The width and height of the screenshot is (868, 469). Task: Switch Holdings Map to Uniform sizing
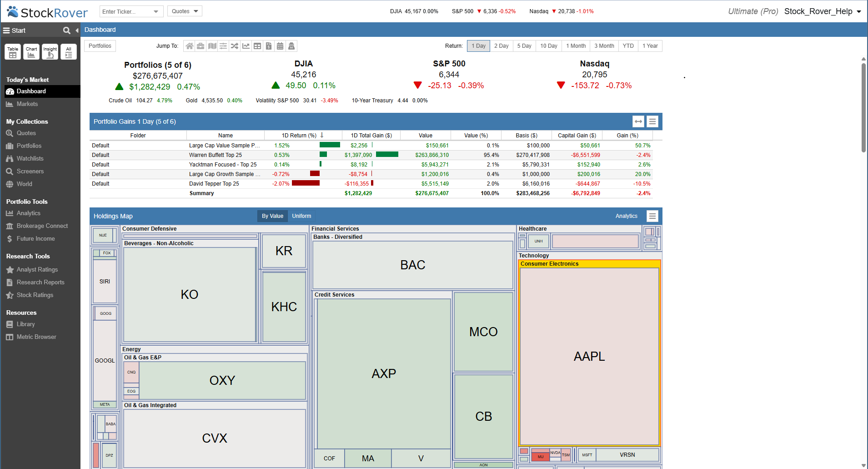(x=301, y=216)
